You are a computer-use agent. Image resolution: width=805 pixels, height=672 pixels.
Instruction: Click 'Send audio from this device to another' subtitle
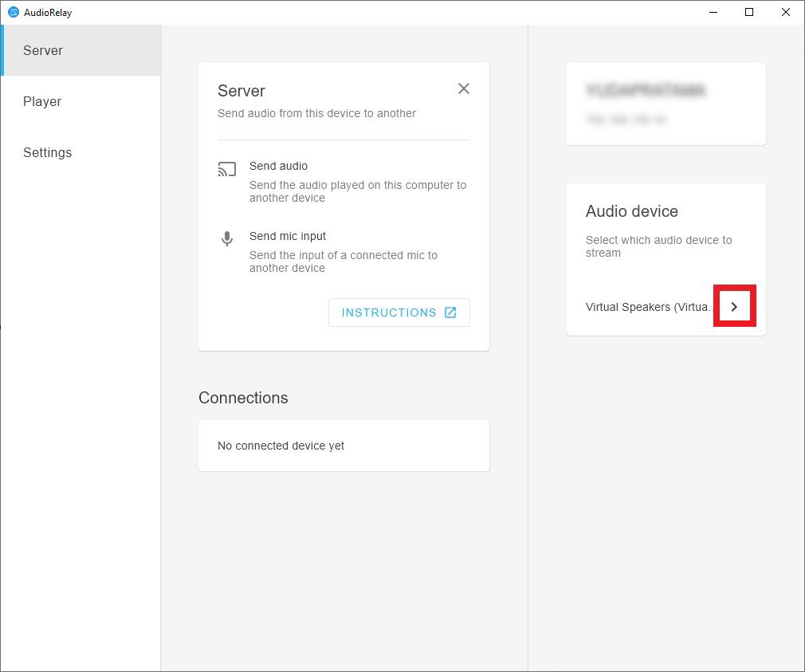point(316,113)
